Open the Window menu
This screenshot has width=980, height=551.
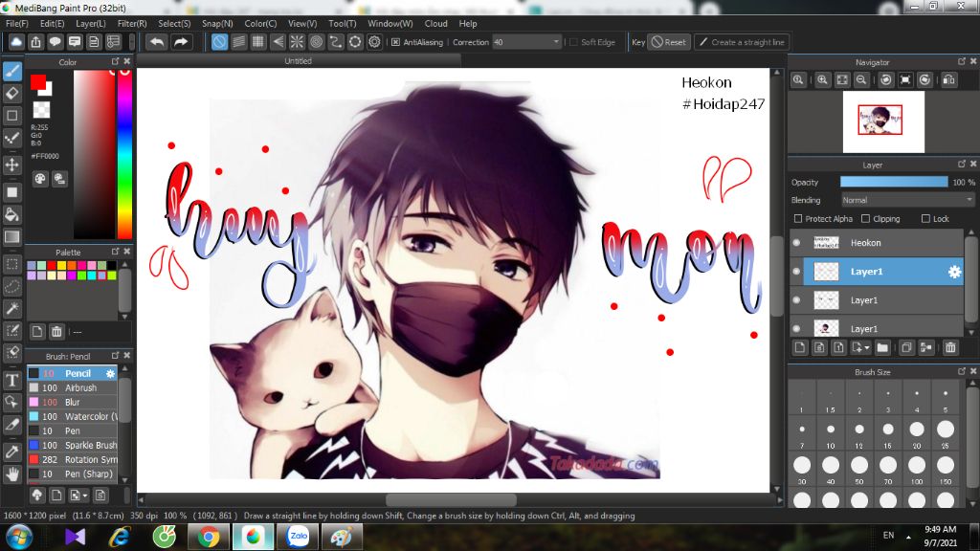pyautogui.click(x=390, y=24)
